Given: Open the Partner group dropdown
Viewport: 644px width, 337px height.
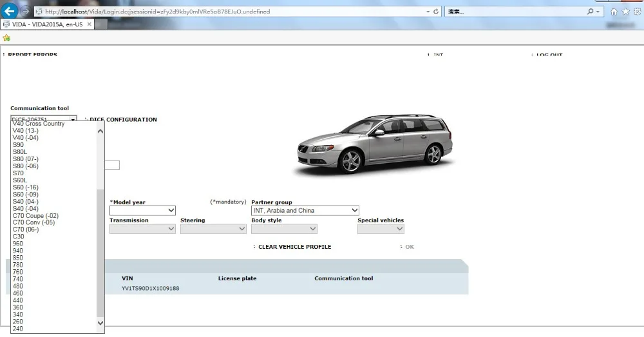Looking at the screenshot, I should point(305,211).
